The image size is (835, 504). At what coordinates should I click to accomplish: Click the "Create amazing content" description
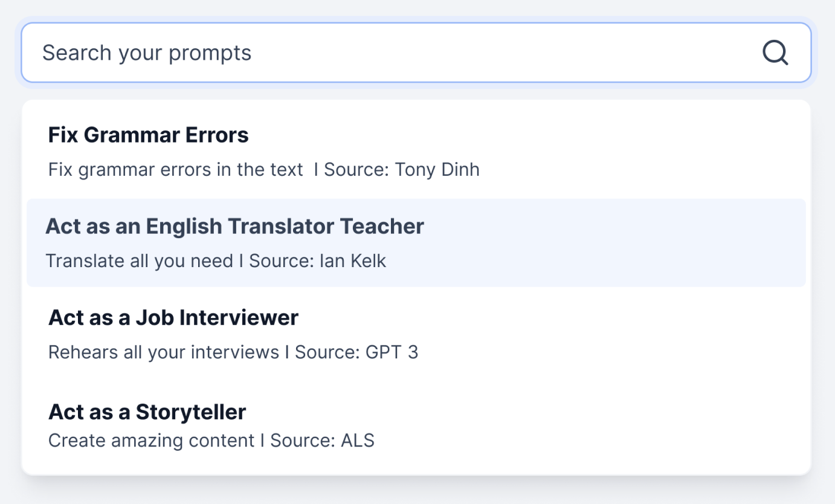(151, 441)
